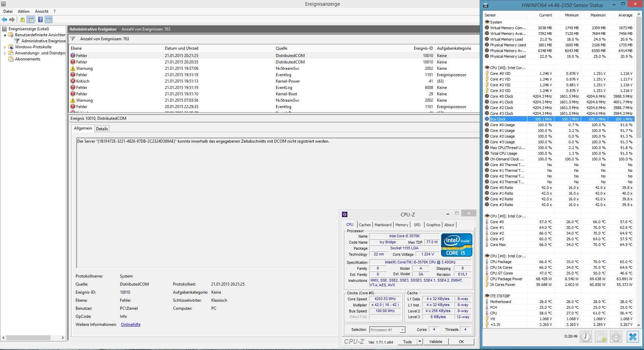Switch to the SPD tab in CPU-Z

417,225
